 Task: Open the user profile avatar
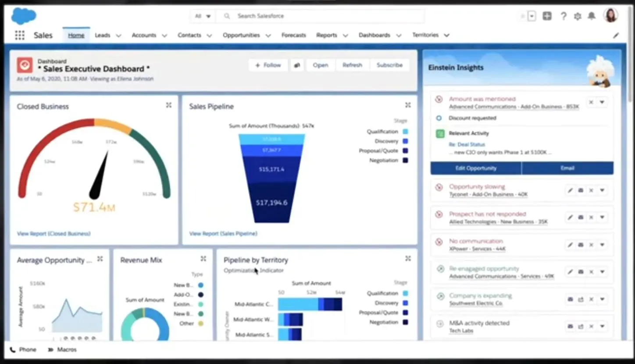click(x=610, y=16)
